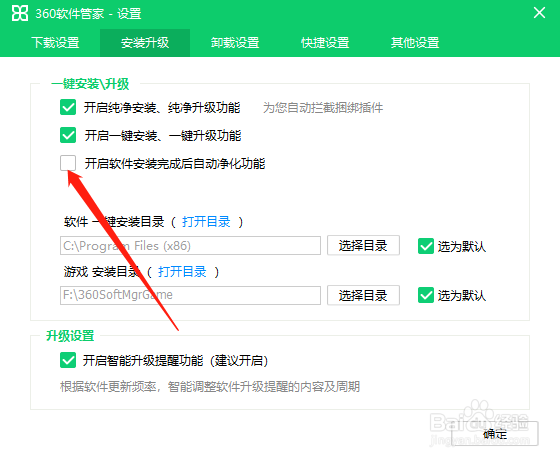Close the settings dialog window

(x=539, y=13)
